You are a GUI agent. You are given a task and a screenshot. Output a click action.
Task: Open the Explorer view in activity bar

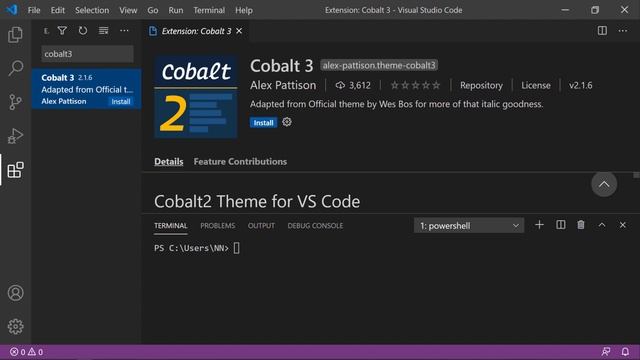[x=15, y=35]
